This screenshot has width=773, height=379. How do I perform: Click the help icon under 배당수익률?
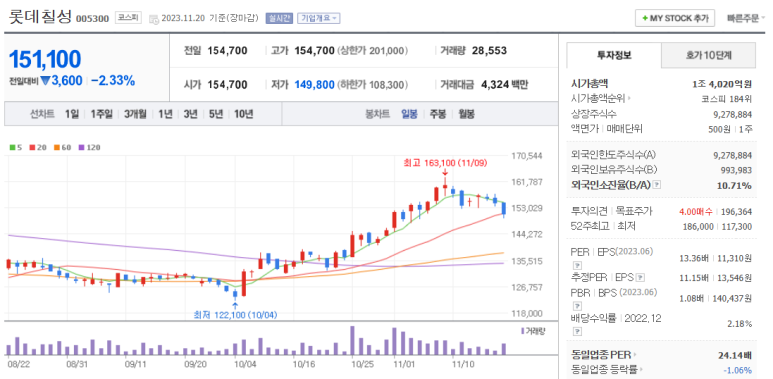[x=574, y=333]
